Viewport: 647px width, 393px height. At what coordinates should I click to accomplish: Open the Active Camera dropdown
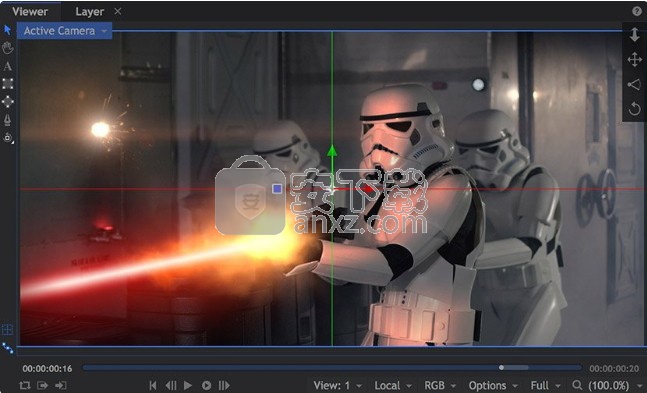64,31
